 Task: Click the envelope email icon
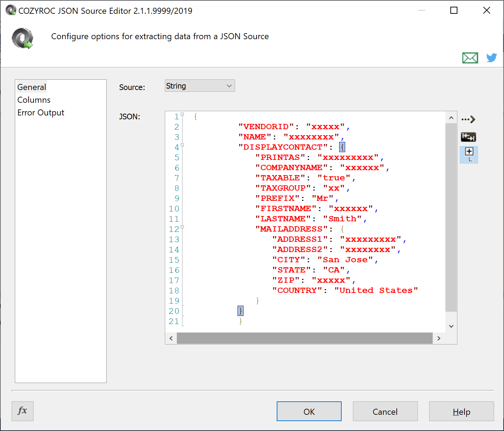[x=470, y=58]
